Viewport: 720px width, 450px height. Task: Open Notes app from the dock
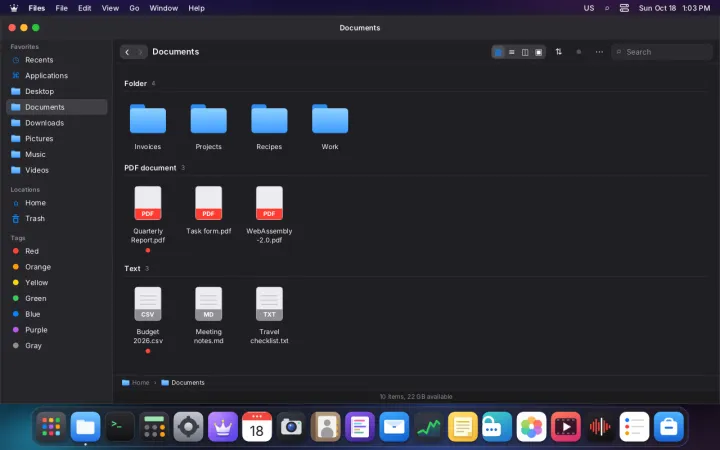click(463, 427)
